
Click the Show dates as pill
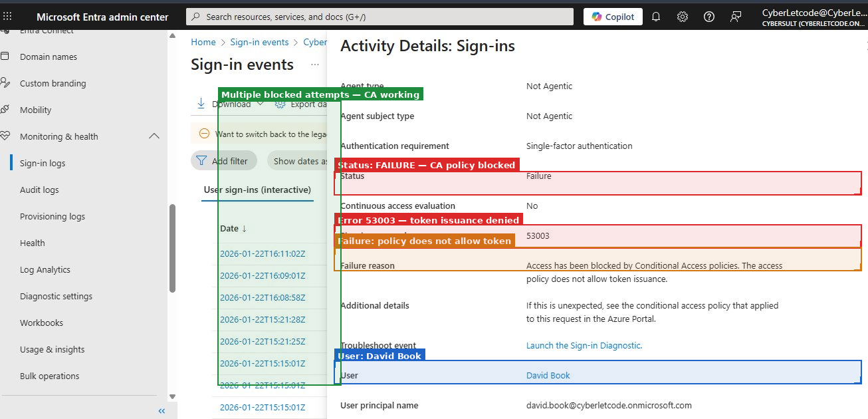coord(297,161)
